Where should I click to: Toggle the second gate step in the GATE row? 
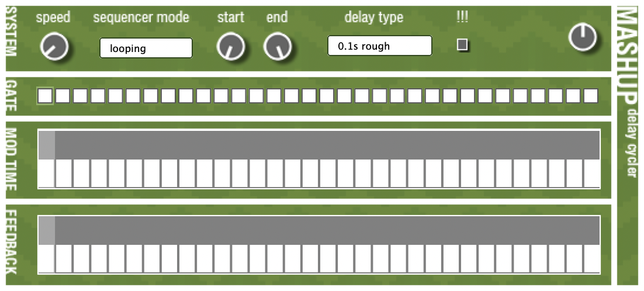click(63, 96)
